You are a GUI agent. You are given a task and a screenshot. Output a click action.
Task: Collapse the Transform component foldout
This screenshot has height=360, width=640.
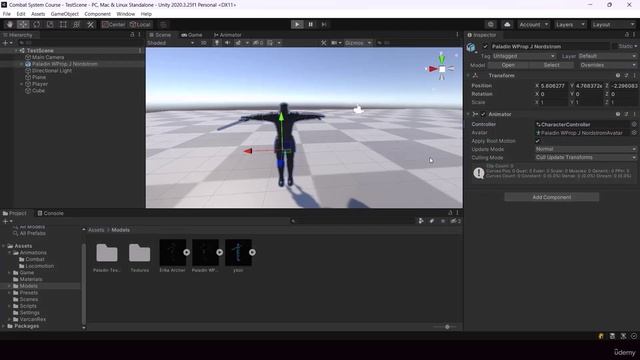click(x=468, y=76)
